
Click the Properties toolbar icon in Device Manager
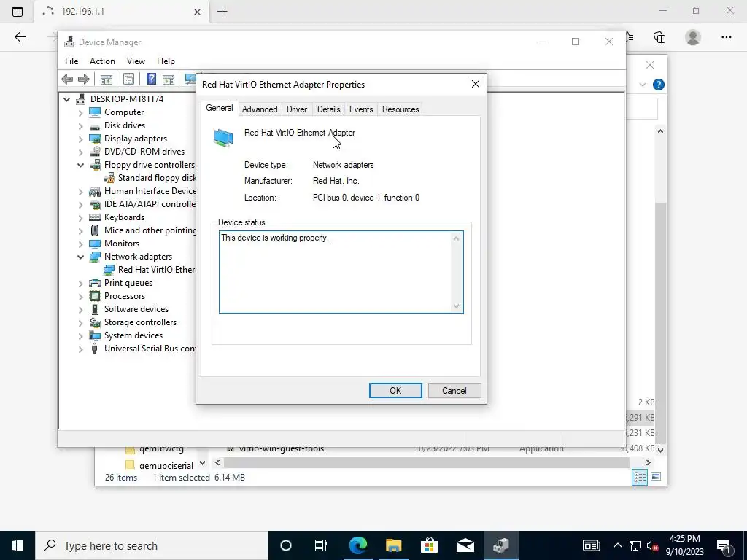[128, 79]
